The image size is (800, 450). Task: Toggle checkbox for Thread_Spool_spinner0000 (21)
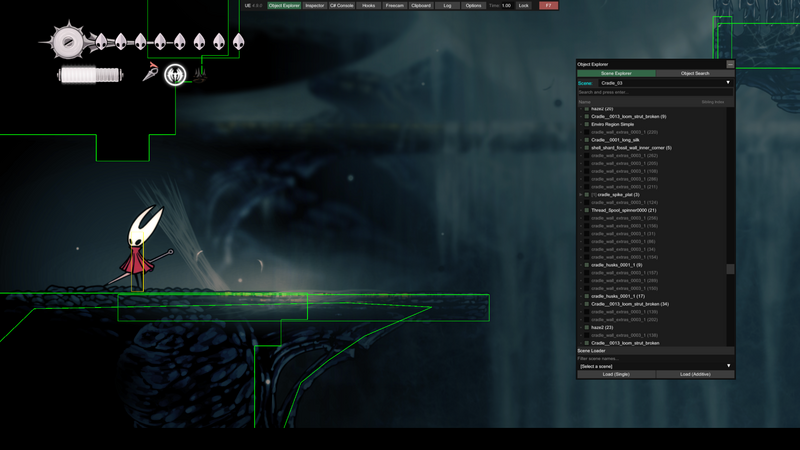(x=587, y=210)
